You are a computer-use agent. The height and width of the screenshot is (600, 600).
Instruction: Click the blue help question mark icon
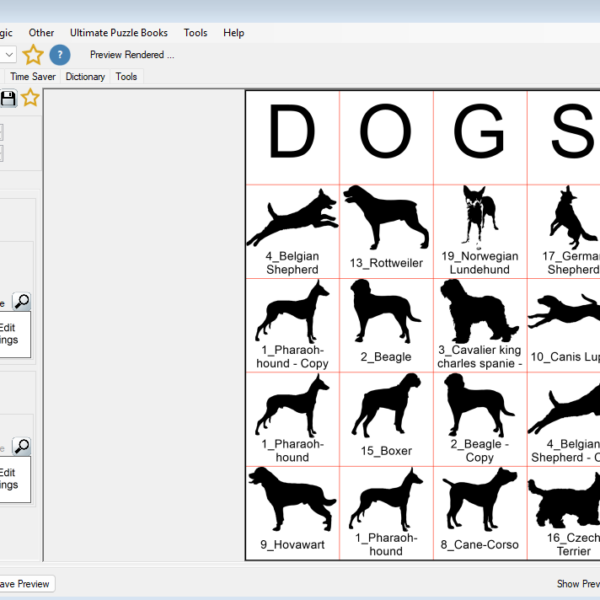60,55
